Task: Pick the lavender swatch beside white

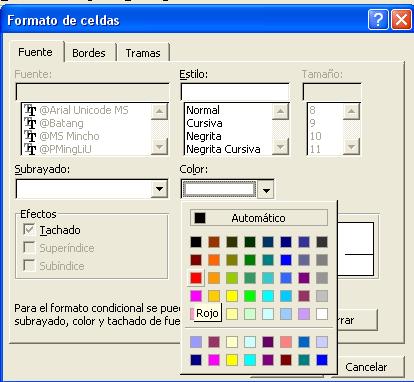Action: tap(304, 314)
